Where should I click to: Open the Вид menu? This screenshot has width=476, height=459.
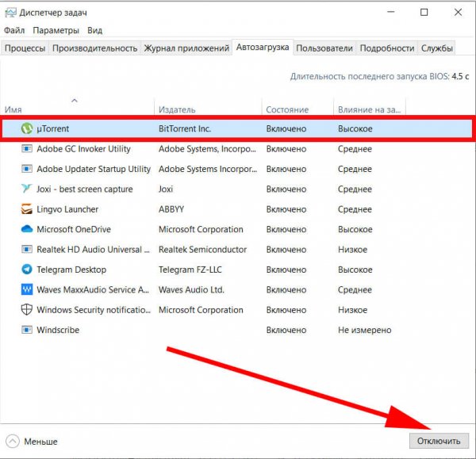click(95, 30)
